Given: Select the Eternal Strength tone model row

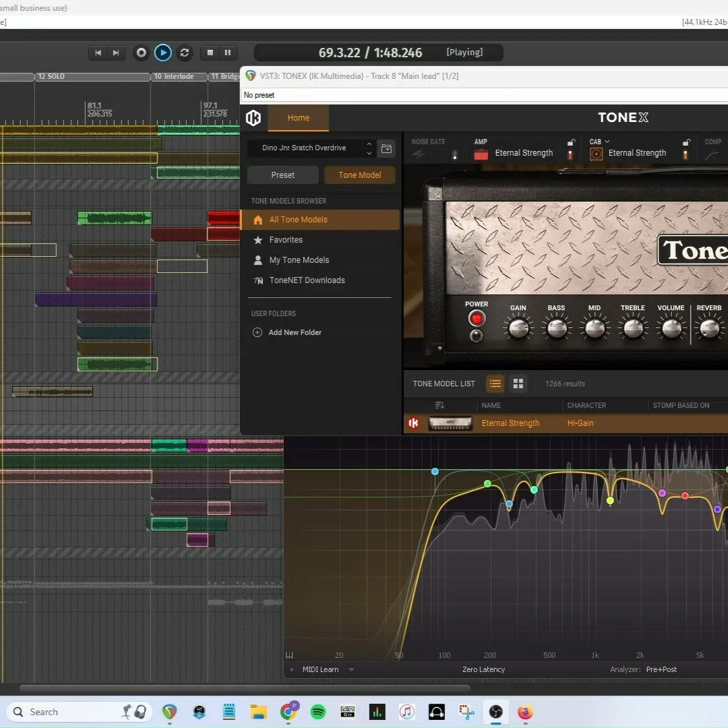Looking at the screenshot, I should pyautogui.click(x=566, y=423).
